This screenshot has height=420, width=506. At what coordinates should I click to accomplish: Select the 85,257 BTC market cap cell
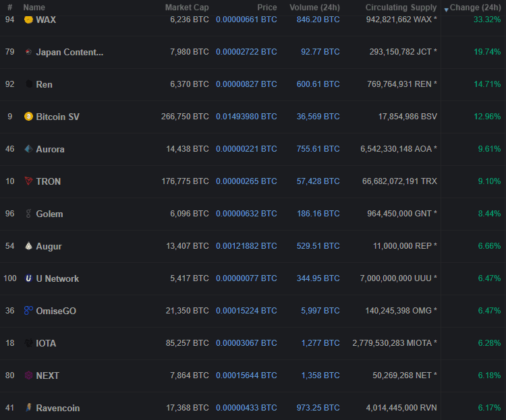pos(187,343)
